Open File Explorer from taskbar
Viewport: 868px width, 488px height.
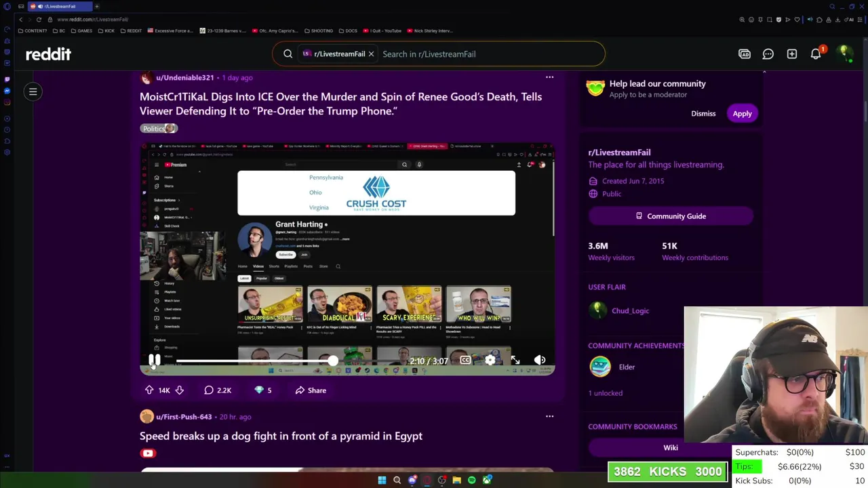click(456, 480)
